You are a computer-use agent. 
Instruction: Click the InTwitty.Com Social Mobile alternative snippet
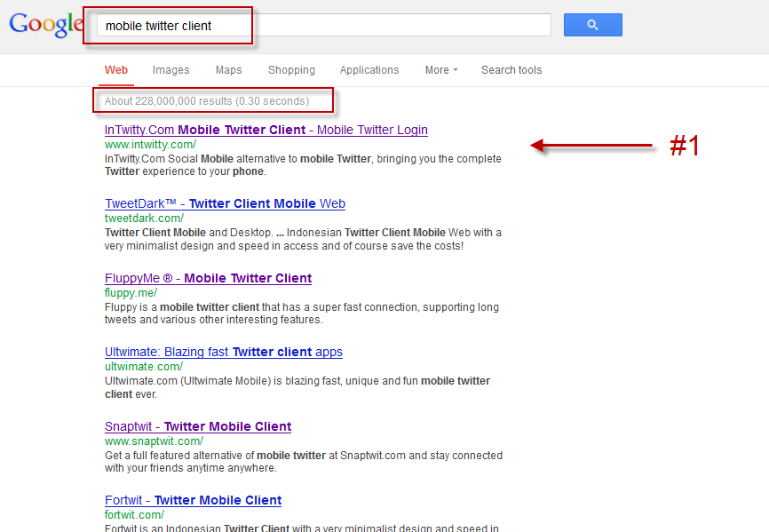[303, 165]
